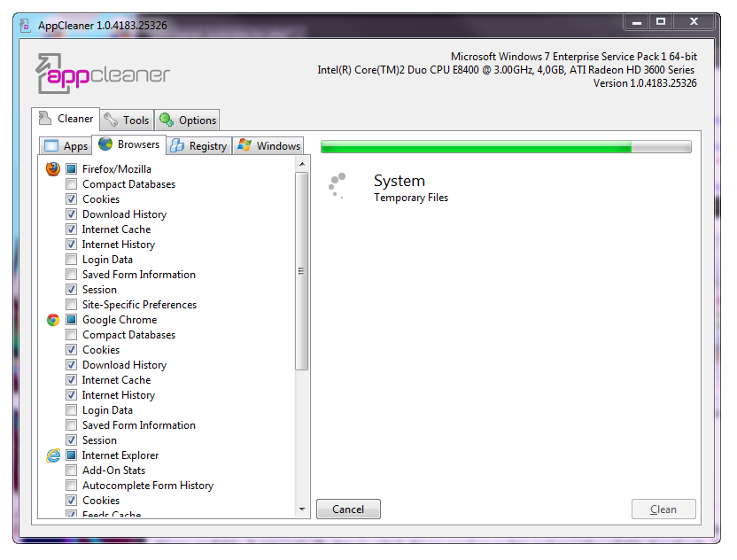Toggle Internet Explorer Add-On Stats checkbox
Viewport: 737px width, 560px height.
click(x=72, y=471)
